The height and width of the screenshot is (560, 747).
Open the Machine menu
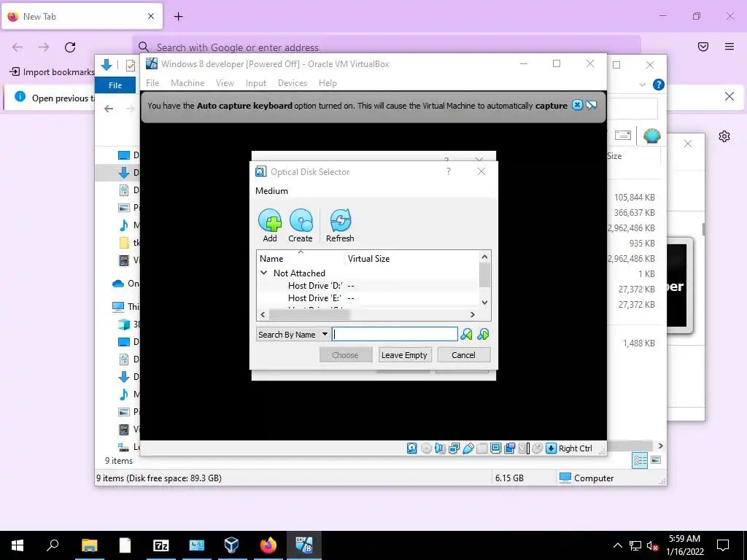click(x=187, y=83)
